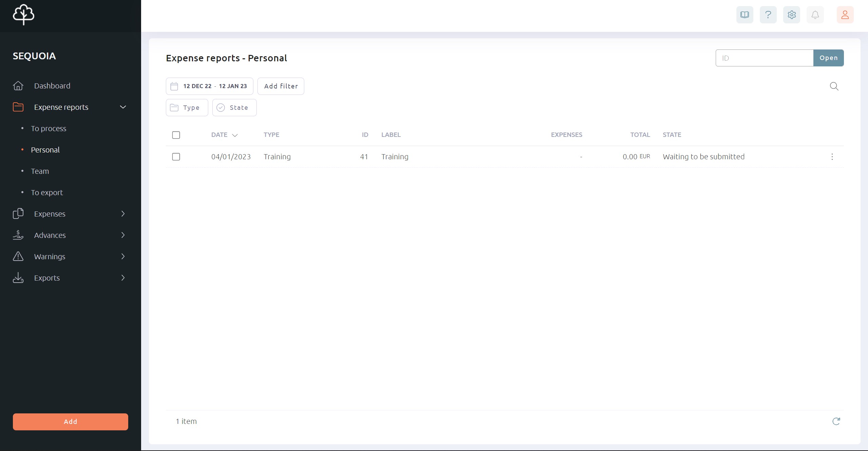Click the Sequoia tree logo
This screenshot has height=451, width=868.
(x=23, y=15)
